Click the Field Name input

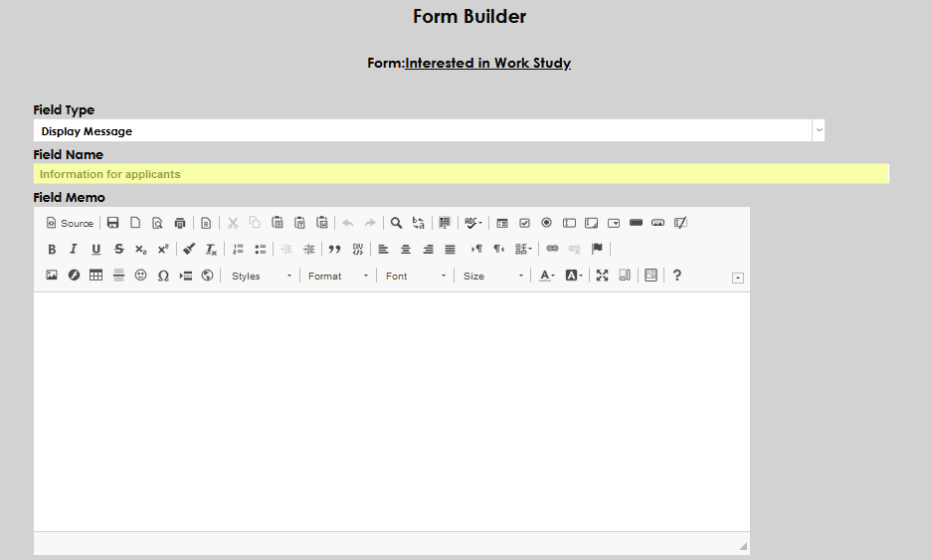pos(462,174)
